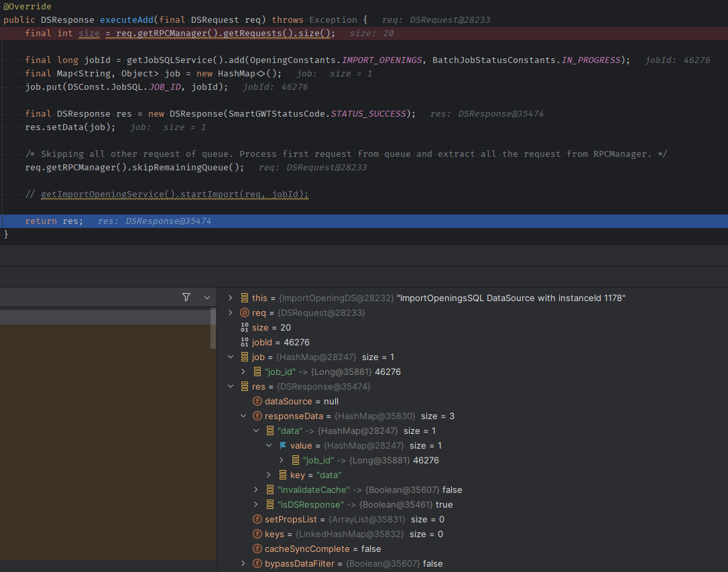The width and height of the screenshot is (728, 572).
Task: Click the frames filter funnel icon
Action: click(186, 297)
